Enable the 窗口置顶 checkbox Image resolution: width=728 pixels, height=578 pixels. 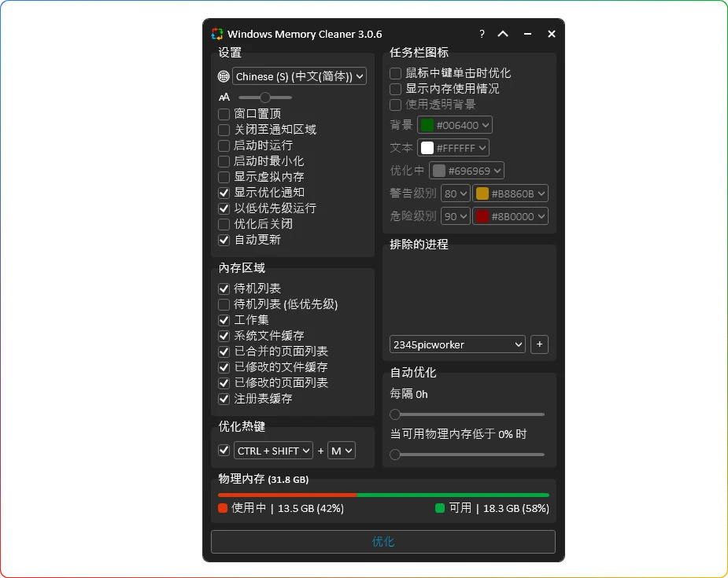click(x=224, y=113)
